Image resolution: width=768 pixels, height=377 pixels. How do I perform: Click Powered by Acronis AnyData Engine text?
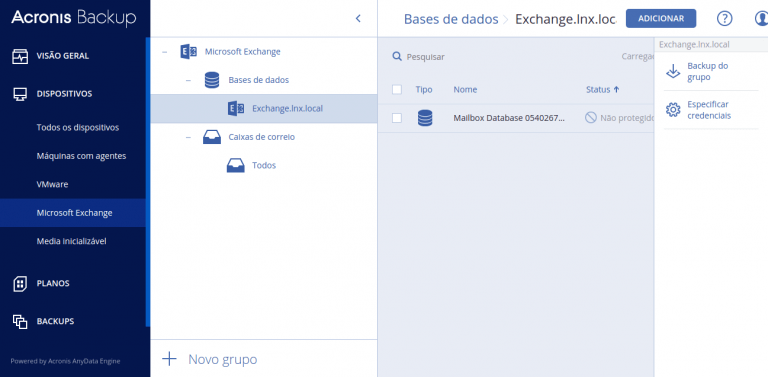pos(65,361)
